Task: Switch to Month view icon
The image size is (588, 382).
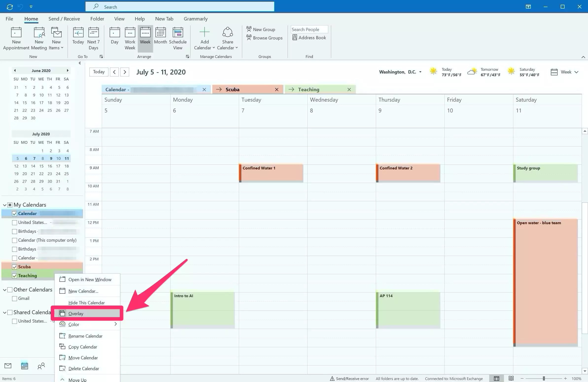Action: (x=160, y=33)
